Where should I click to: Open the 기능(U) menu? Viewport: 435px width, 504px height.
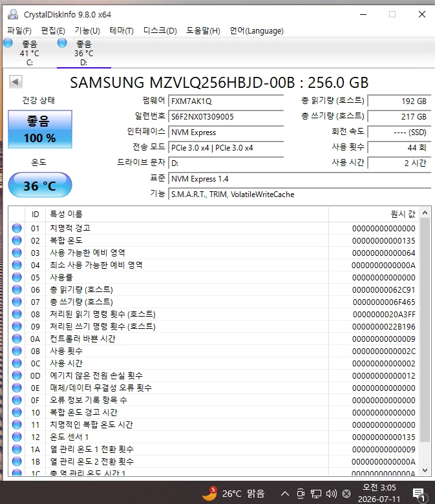[x=87, y=31]
